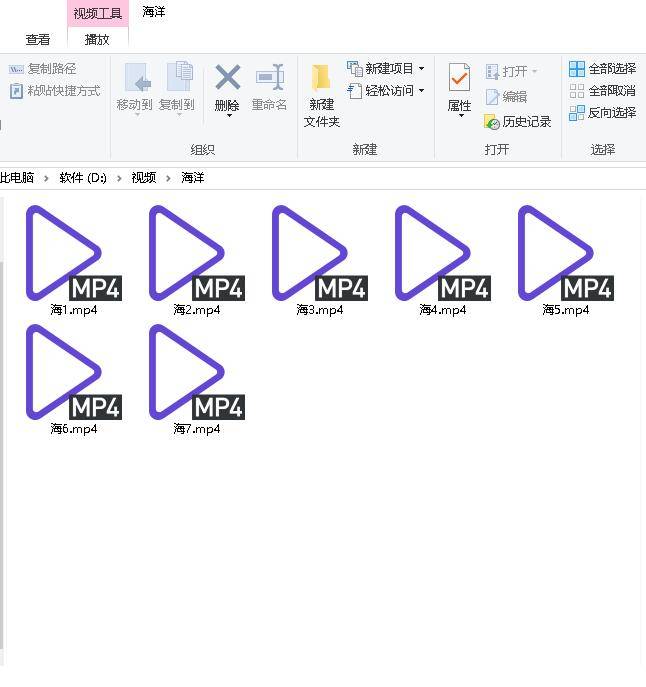Click the navigation pane scrollbar
This screenshot has width=646, height=687.
click(x=2, y=456)
